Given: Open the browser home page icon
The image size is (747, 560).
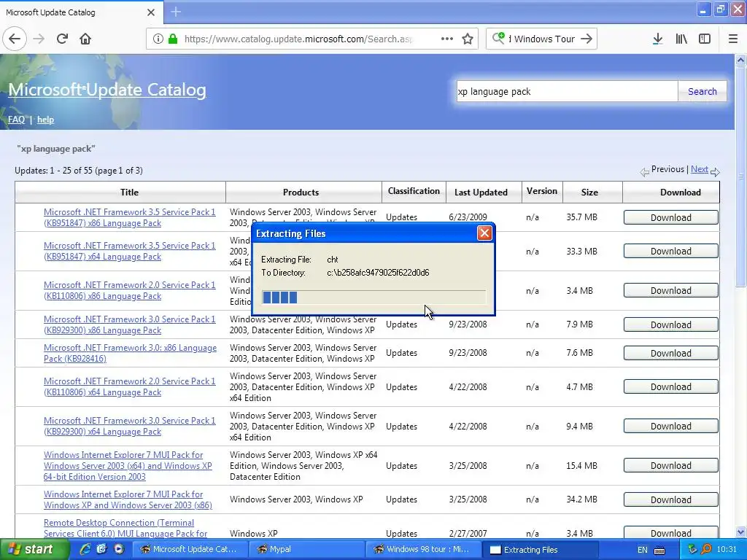Looking at the screenshot, I should [x=85, y=39].
